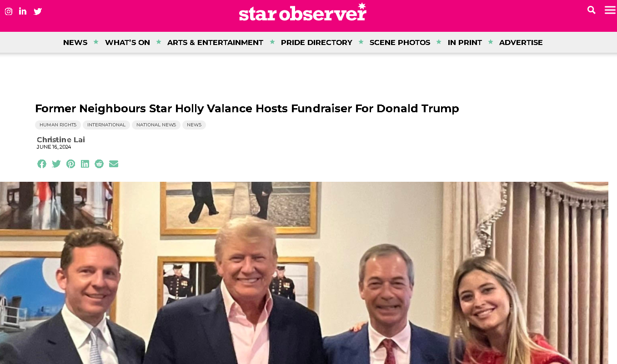Open the Twitter icon in header

click(38, 11)
